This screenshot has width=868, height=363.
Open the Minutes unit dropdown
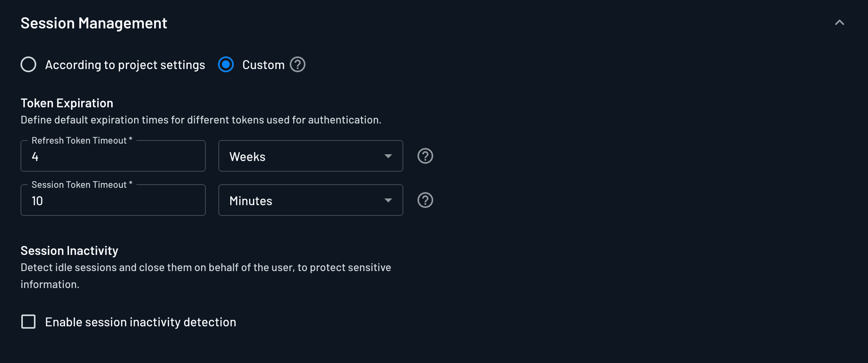(x=310, y=200)
